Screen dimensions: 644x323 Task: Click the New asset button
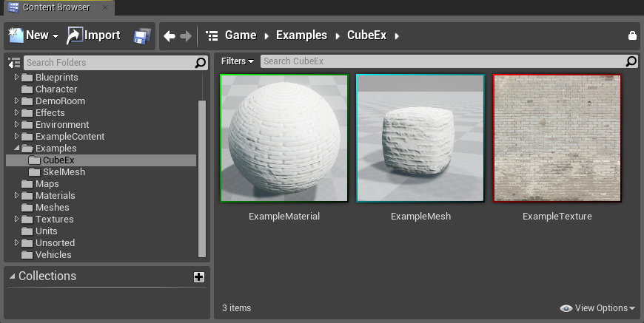pyautogui.click(x=33, y=35)
